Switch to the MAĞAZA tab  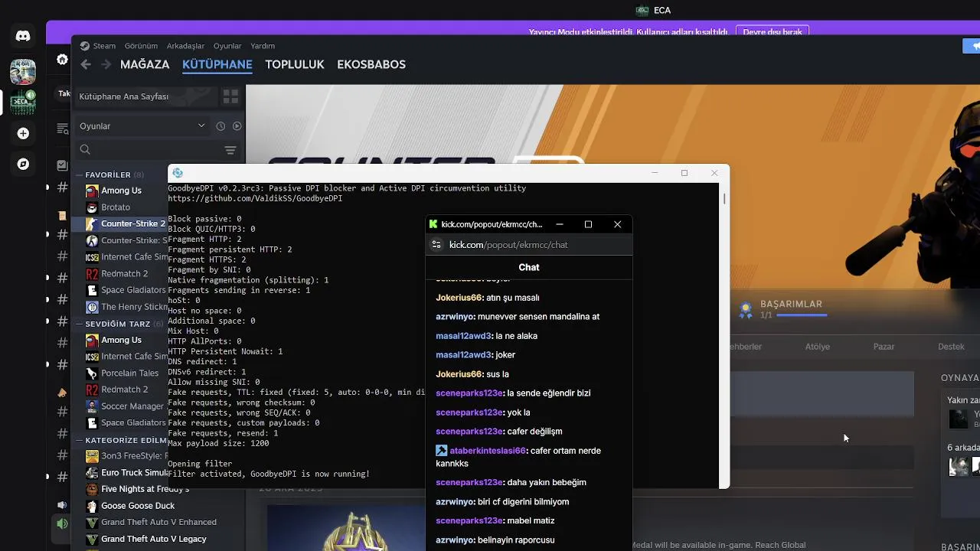145,64
